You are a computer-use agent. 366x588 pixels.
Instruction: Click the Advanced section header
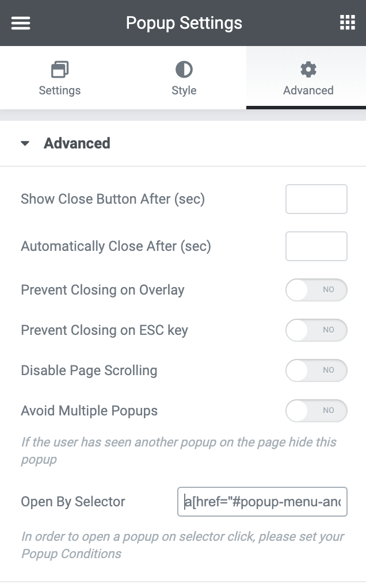tap(77, 144)
